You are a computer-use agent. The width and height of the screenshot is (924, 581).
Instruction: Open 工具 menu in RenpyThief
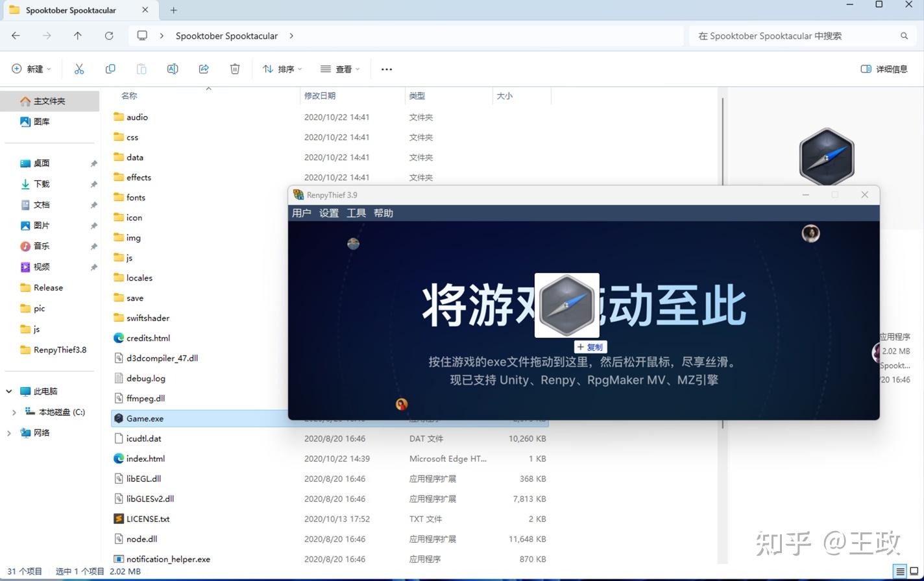point(356,213)
